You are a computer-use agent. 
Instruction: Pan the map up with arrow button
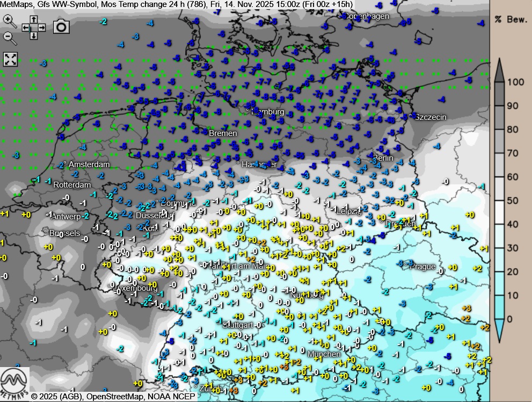(x=34, y=19)
